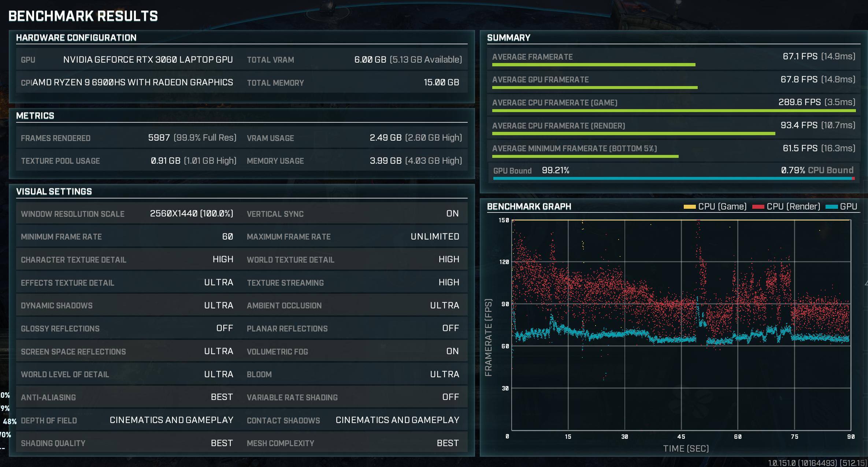Click the GPU Bound teal progress bar
The height and width of the screenshot is (467, 868).
coord(672,178)
